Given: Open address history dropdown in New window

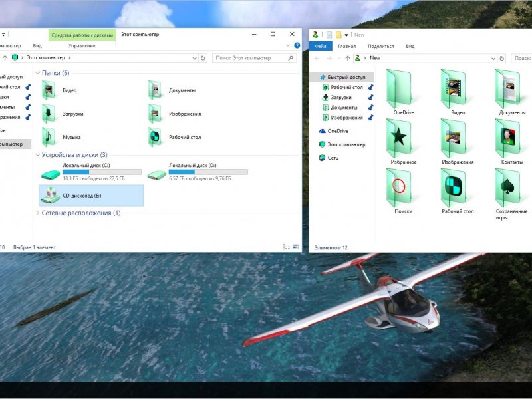Looking at the screenshot, I should point(493,58).
